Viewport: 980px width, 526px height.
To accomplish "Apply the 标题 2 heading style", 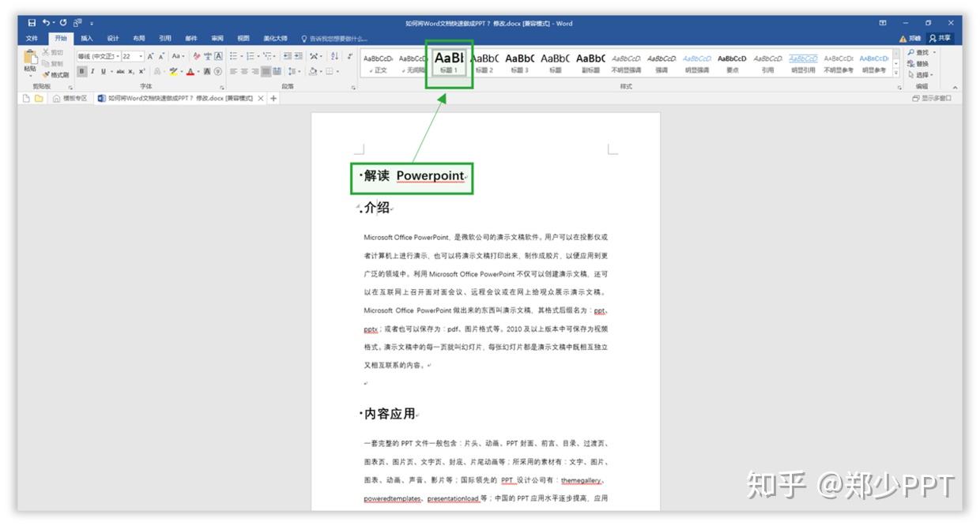I will 484,62.
